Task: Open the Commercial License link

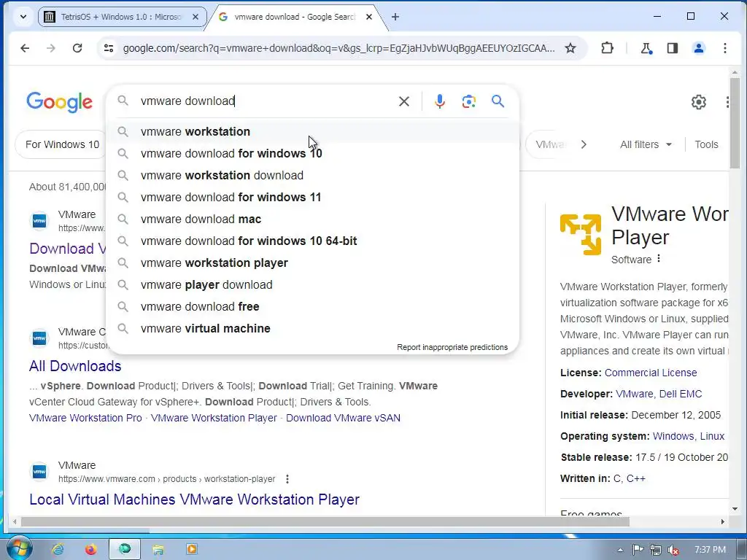Action: click(651, 373)
